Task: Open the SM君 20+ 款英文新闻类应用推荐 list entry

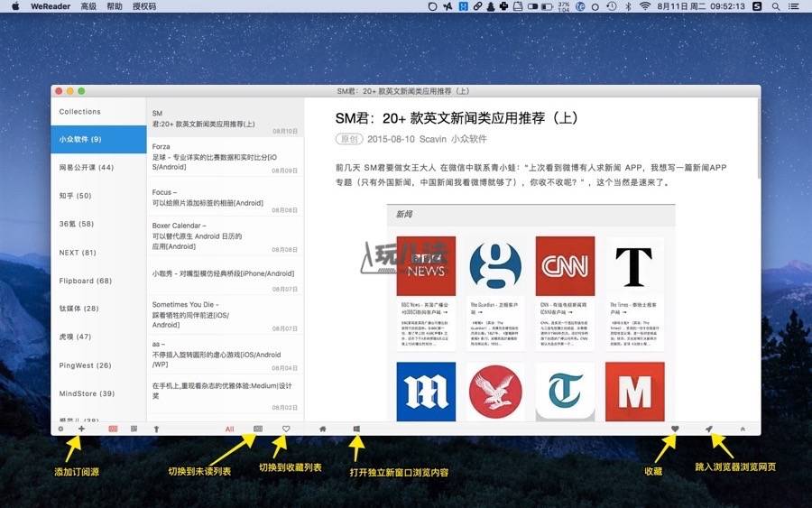Action: click(x=225, y=119)
